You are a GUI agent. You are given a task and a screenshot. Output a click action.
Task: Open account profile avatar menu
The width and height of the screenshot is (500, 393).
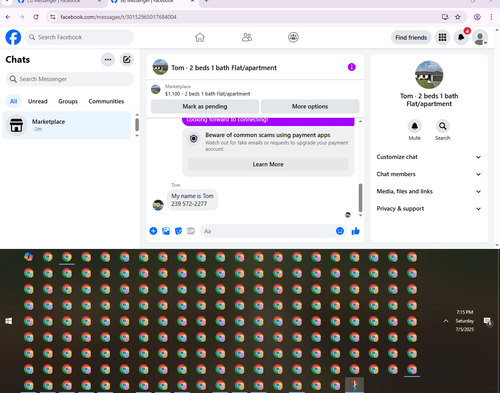[480, 38]
